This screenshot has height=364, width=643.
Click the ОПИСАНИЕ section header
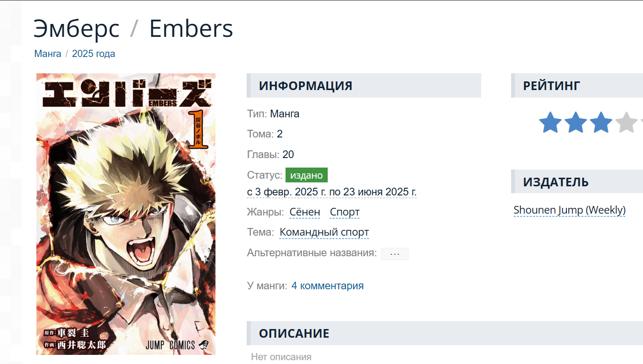tap(445, 333)
